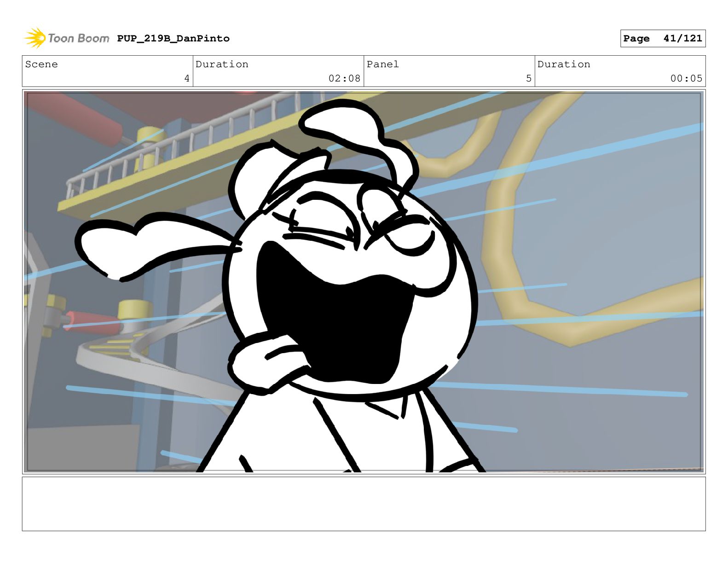Select the scene duration value 02:08
The width and height of the screenshot is (728, 564).
(x=344, y=78)
